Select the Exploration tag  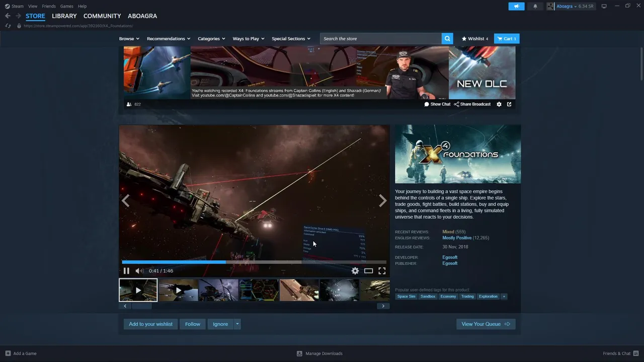488,296
